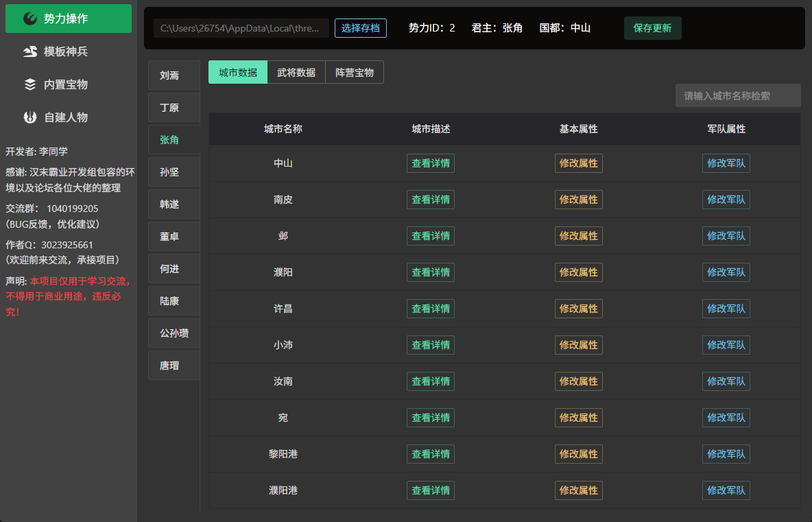Click the 势力操作 sidebar icon
The height and width of the screenshot is (522, 812).
(30, 19)
